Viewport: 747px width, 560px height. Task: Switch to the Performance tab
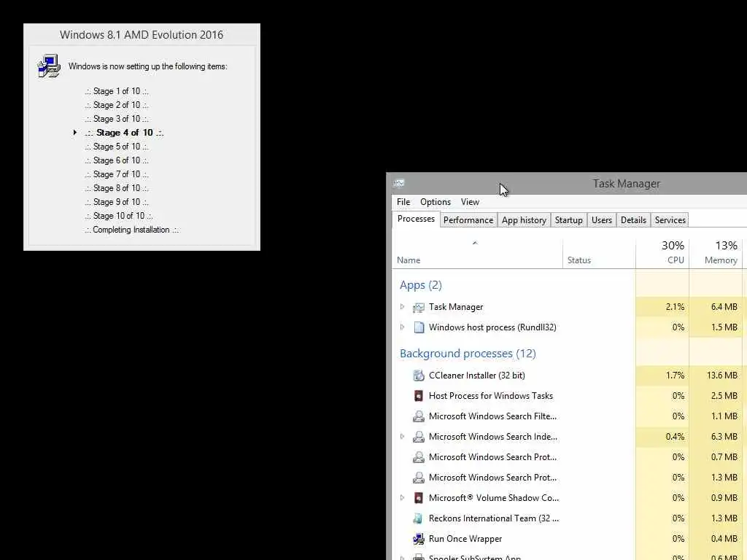click(x=468, y=220)
